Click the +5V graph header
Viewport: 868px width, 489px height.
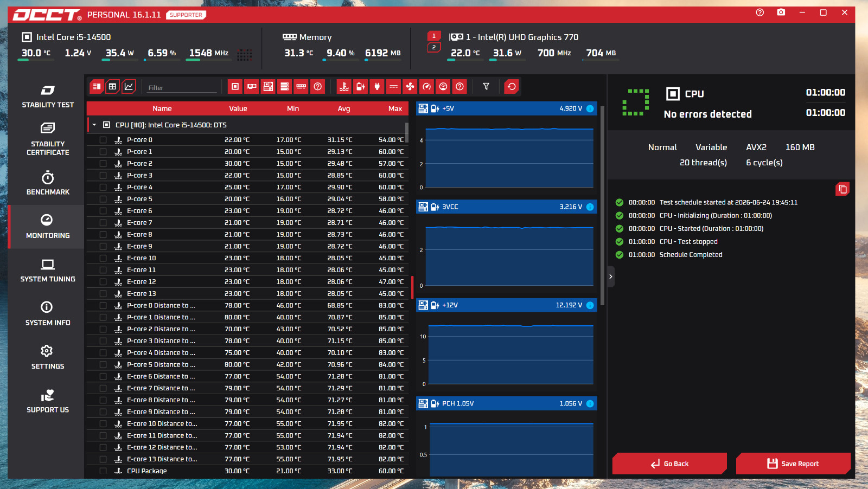coord(507,108)
